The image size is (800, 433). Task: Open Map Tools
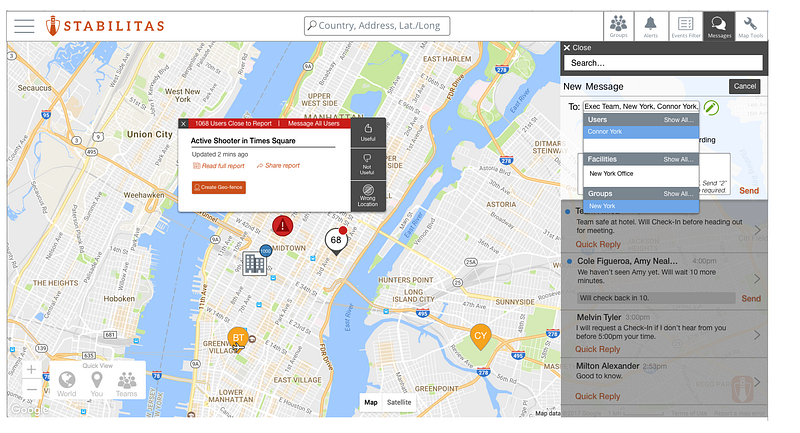(751, 26)
